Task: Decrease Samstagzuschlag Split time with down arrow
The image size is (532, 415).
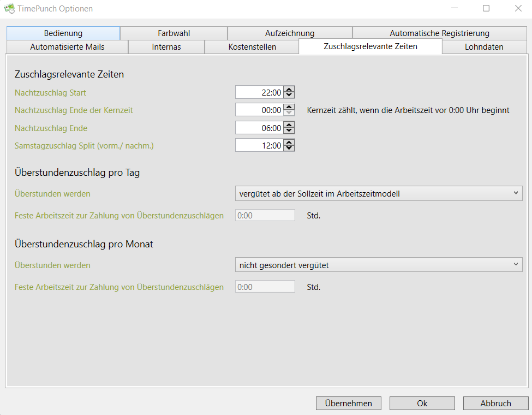Action: tap(289, 148)
